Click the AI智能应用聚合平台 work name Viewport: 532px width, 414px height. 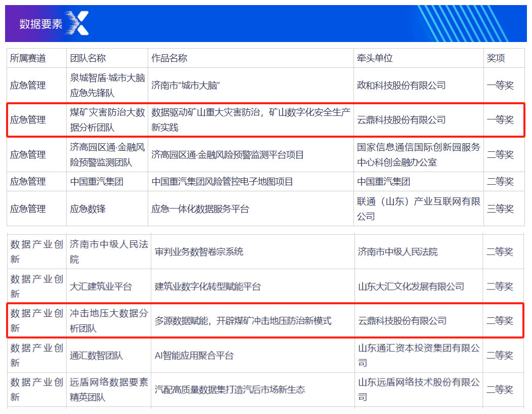pyautogui.click(x=194, y=356)
